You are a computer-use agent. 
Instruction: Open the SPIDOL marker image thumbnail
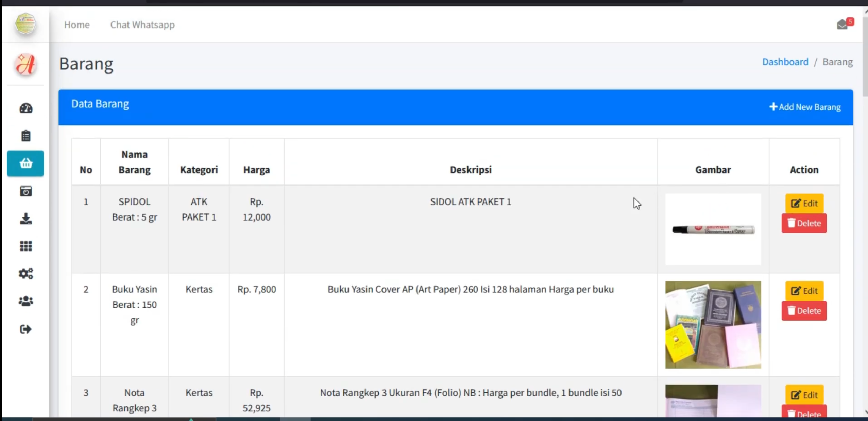[x=713, y=229]
